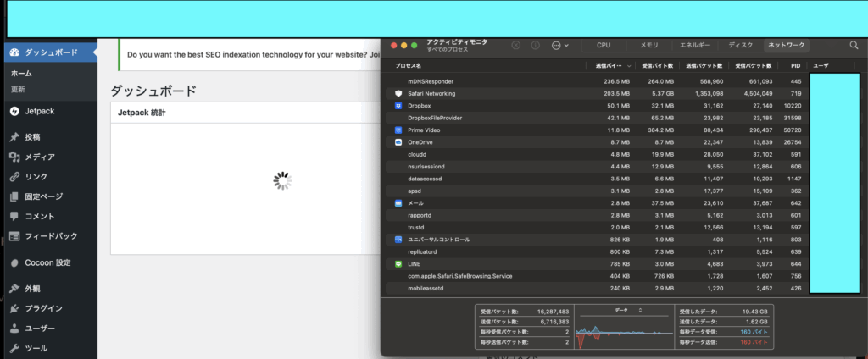868x359 pixels.
Task: Click the メール app icon
Action: tap(398, 203)
